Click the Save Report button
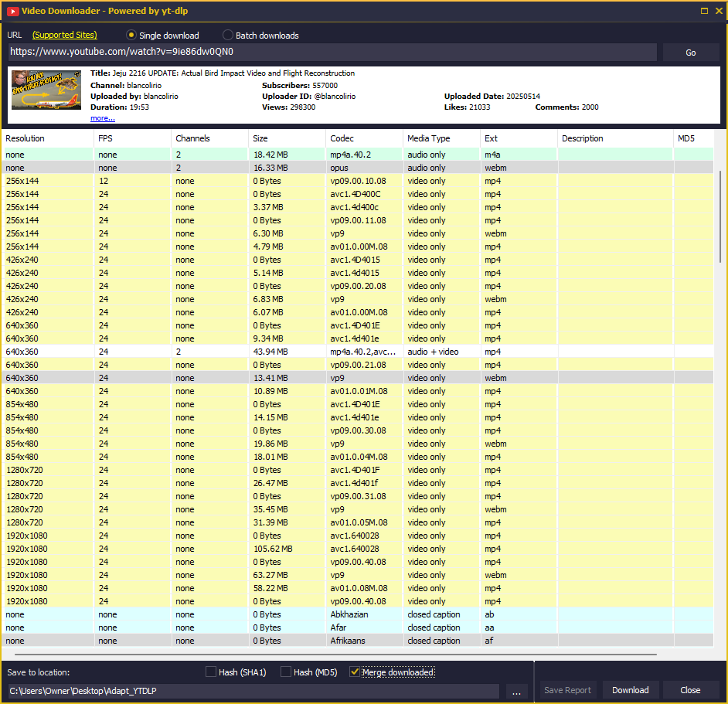The image size is (728, 704). [567, 690]
